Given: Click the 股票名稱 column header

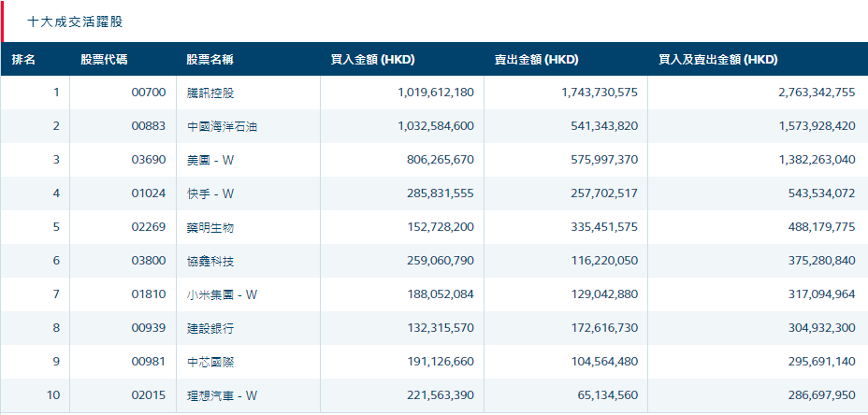Looking at the screenshot, I should click(210, 60).
